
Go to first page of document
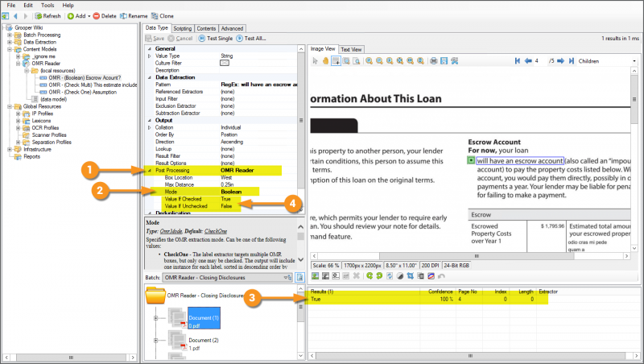(x=518, y=61)
